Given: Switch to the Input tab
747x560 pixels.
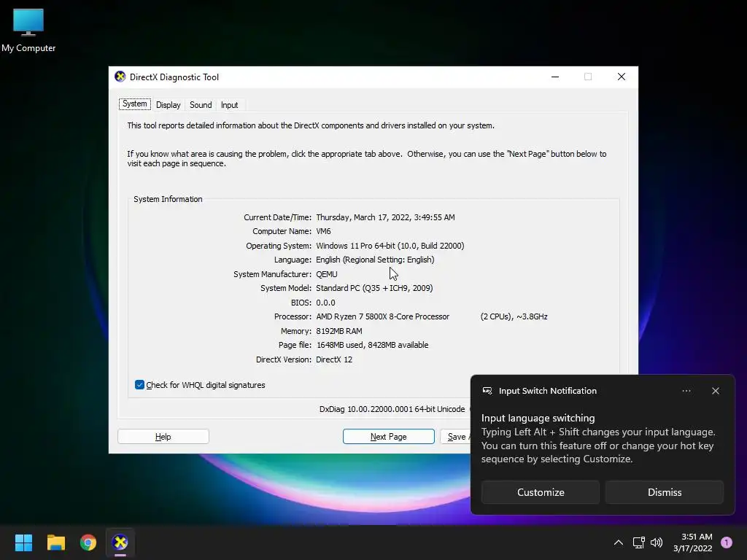Looking at the screenshot, I should click(229, 105).
